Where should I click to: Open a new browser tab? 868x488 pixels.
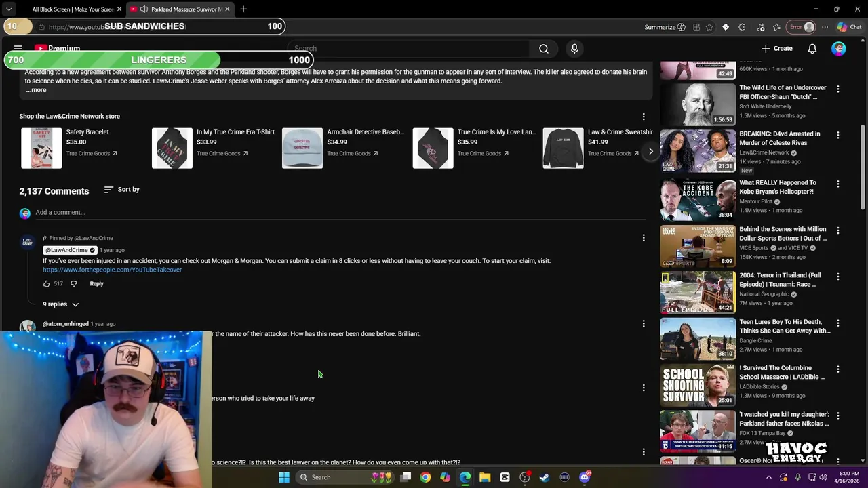pyautogui.click(x=243, y=9)
